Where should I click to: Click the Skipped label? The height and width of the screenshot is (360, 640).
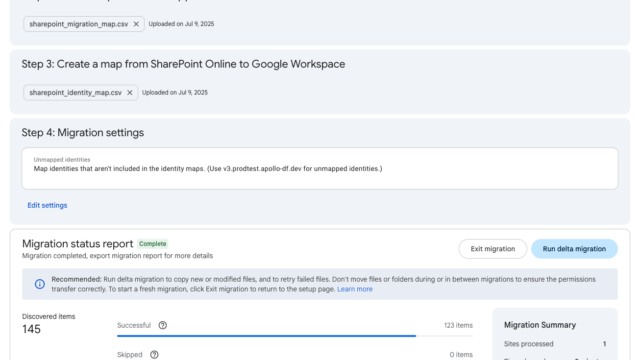pyautogui.click(x=130, y=355)
